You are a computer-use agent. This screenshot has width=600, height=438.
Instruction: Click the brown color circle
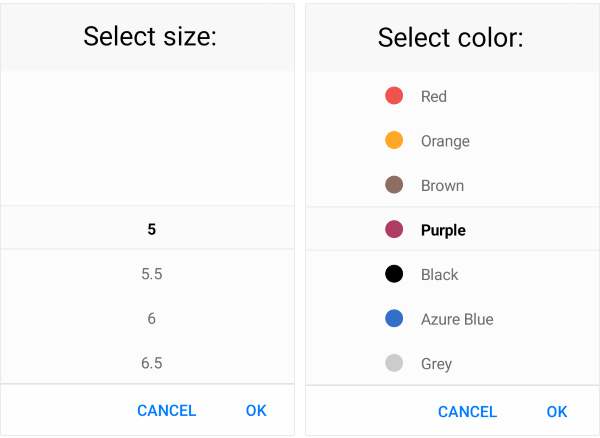(x=394, y=185)
